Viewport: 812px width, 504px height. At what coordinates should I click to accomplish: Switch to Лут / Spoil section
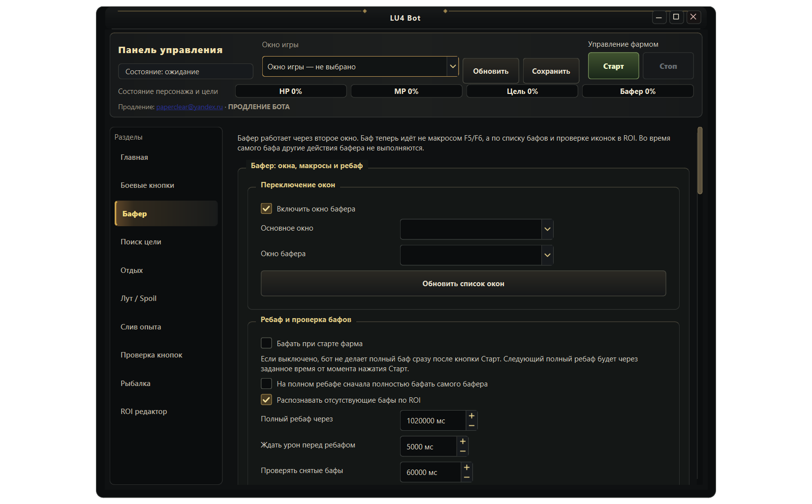coord(166,298)
